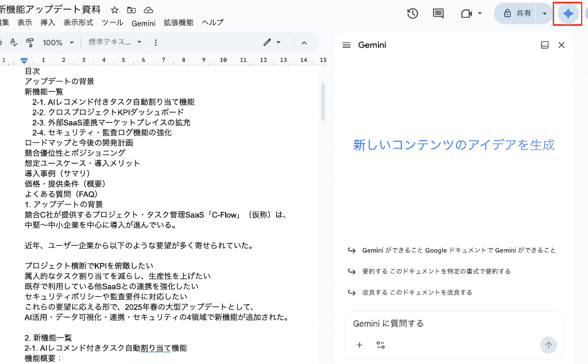This screenshot has height=364, width=588.
Task: Open the ツール menu
Action: (113, 22)
